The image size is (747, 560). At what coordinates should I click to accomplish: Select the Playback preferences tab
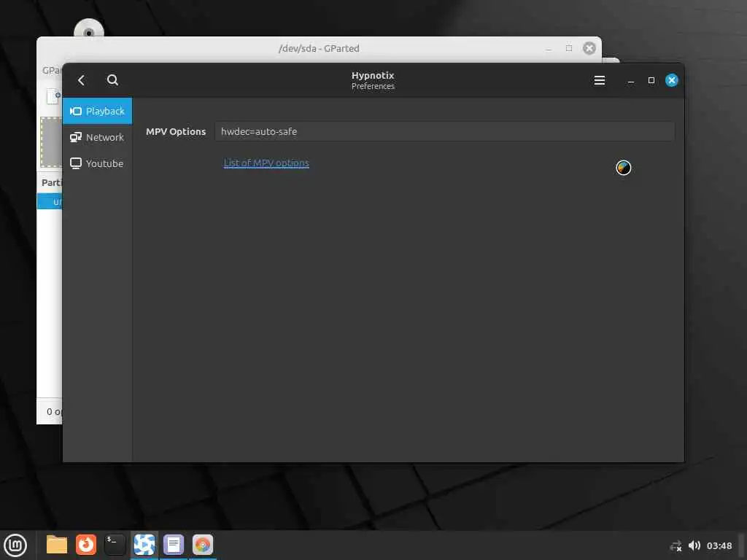coord(97,111)
